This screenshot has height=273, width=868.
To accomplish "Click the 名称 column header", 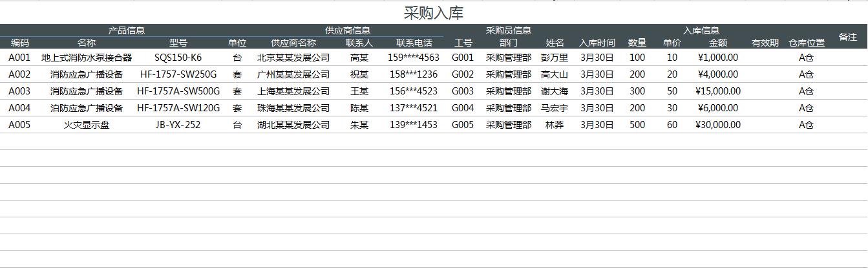I will click(x=87, y=43).
